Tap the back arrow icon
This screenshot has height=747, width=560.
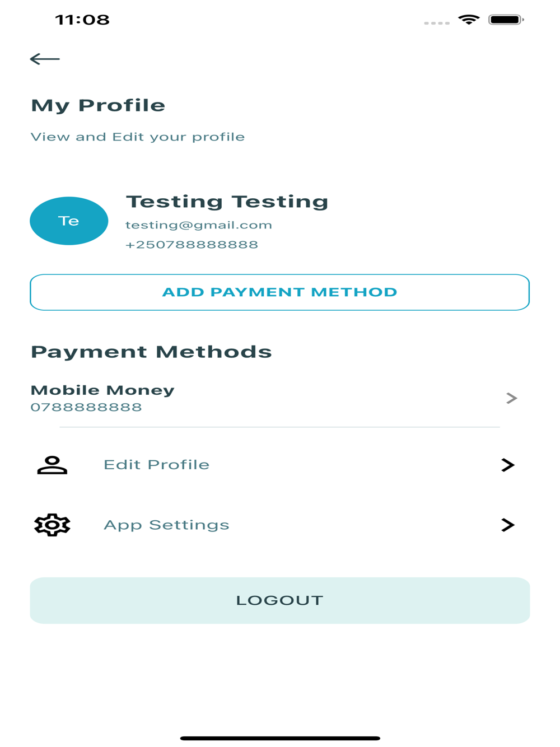pyautogui.click(x=45, y=59)
